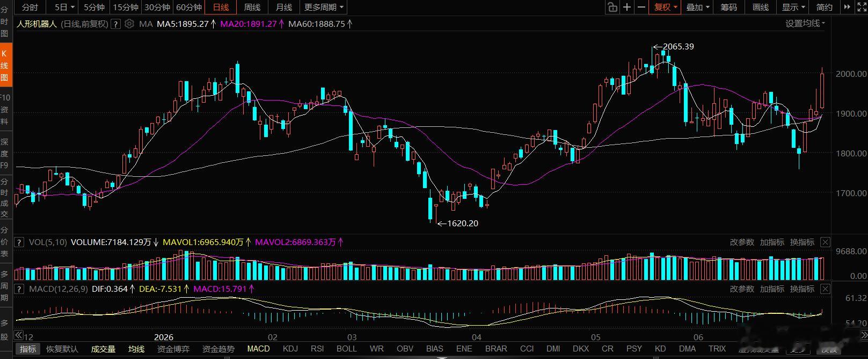
Task: Open MA settings gear icon
Action: point(129,24)
